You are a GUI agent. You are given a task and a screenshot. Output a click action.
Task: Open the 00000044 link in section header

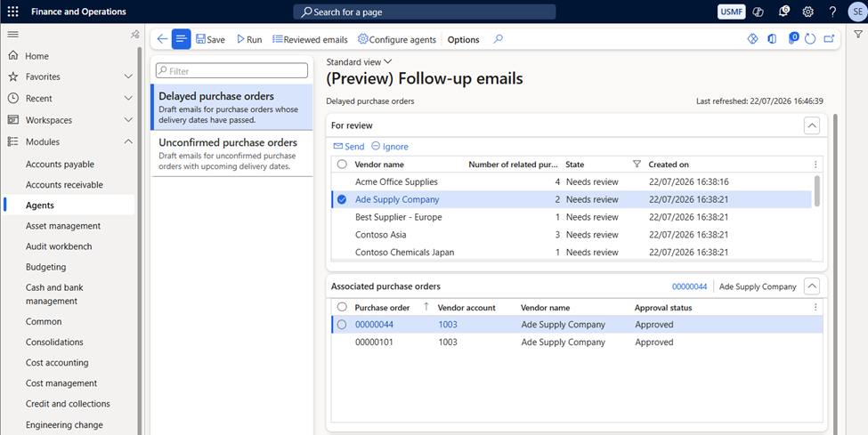pos(689,286)
